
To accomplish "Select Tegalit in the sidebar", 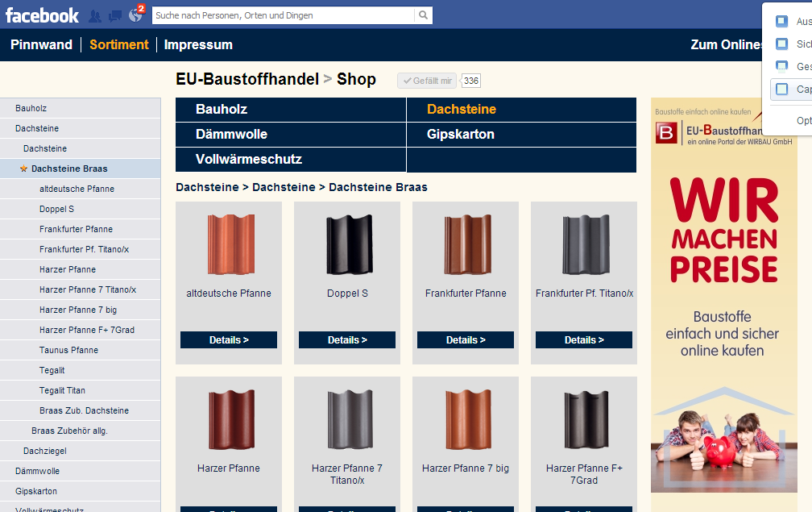I will (x=81, y=371).
